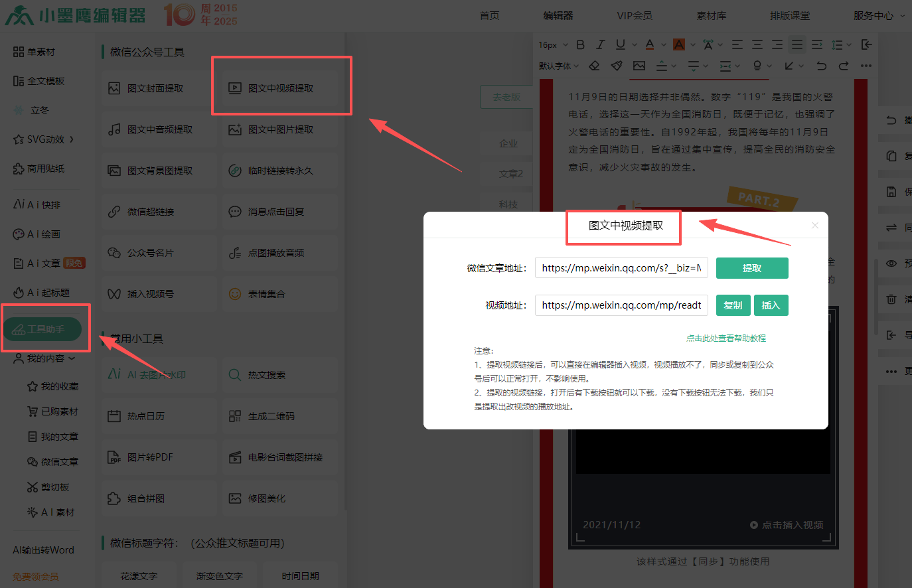Open the 图文中视频提取 tool
Screen dimensions: 912x588
click(280, 88)
